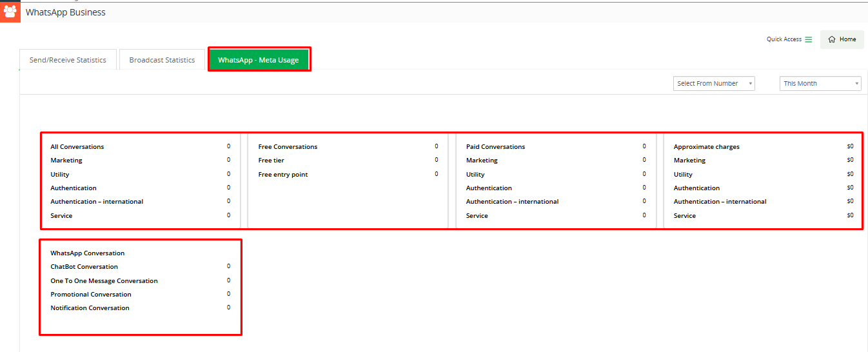This screenshot has width=868, height=352.
Task: Open the Quick Access hamburger menu icon
Action: (809, 39)
